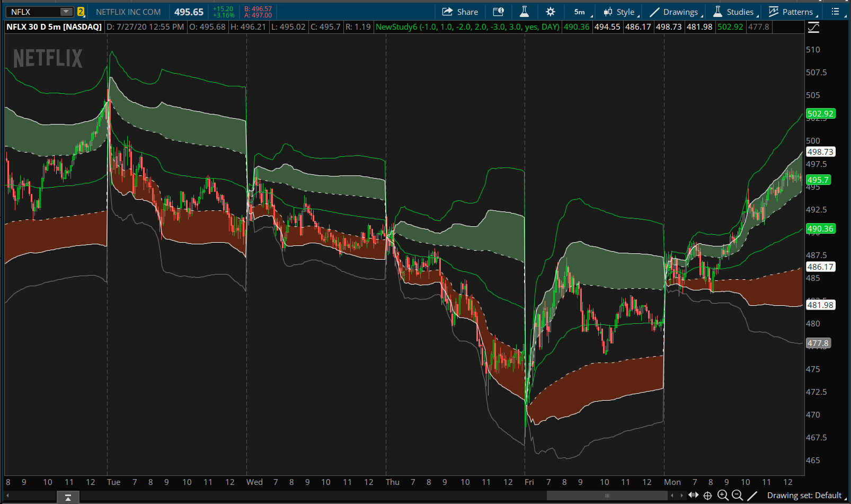Select the trendline drawing tool icon
Image resolution: width=851 pixels, height=504 pixels.
[752, 495]
